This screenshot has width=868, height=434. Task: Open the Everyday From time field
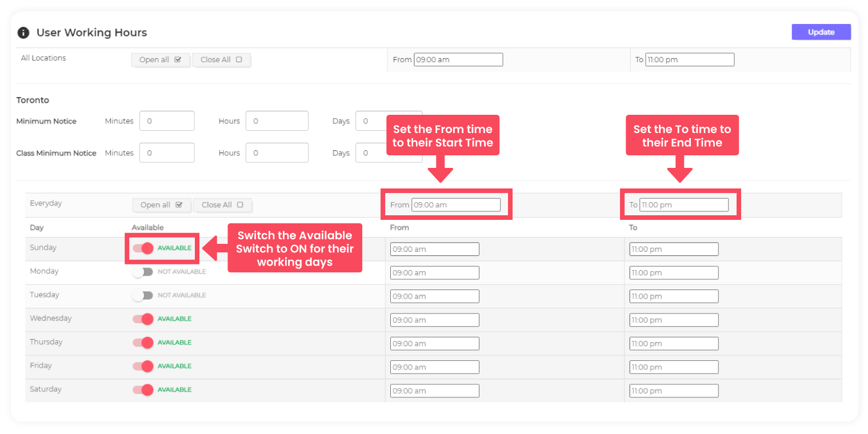click(455, 205)
